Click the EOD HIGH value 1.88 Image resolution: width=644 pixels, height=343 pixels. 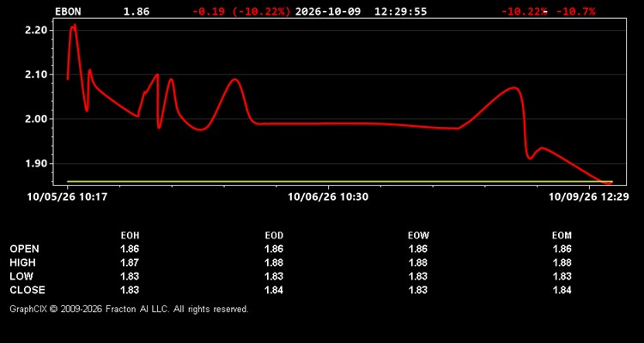(x=274, y=262)
